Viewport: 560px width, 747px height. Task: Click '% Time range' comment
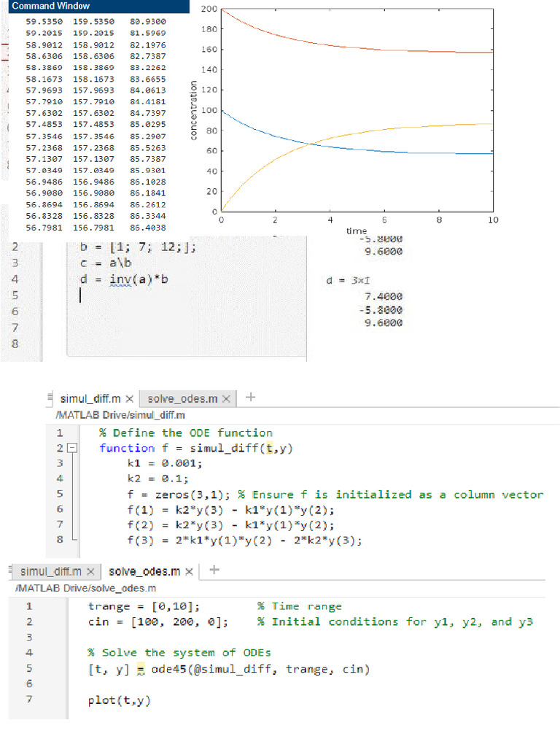(x=300, y=606)
